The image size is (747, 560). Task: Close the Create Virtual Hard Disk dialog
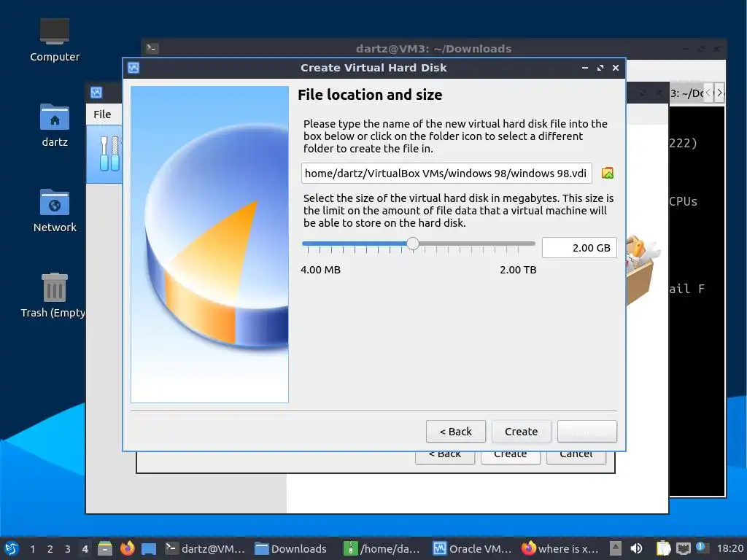[x=616, y=68]
